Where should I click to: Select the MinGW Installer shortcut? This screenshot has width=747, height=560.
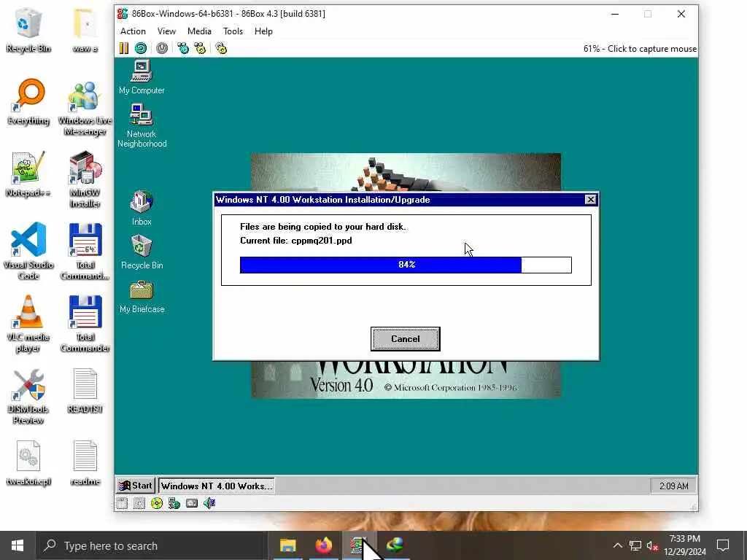click(x=85, y=180)
